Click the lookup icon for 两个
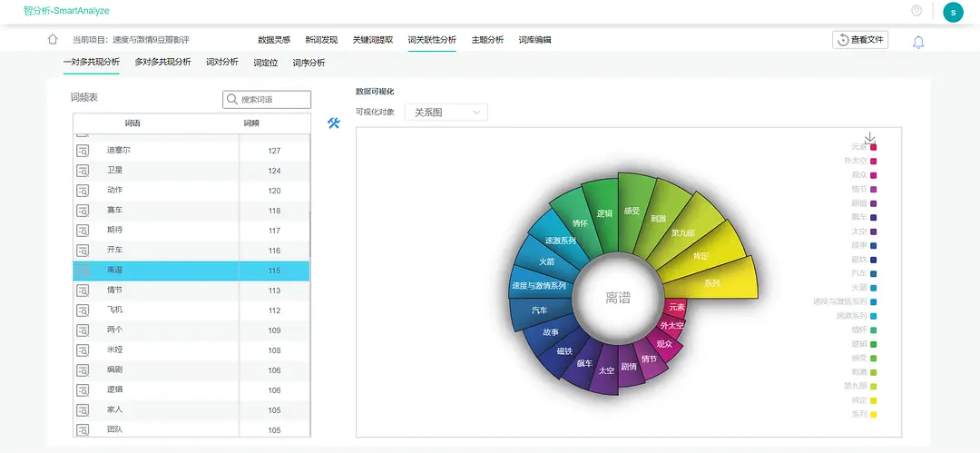Image resolution: width=980 pixels, height=453 pixels. click(x=83, y=330)
